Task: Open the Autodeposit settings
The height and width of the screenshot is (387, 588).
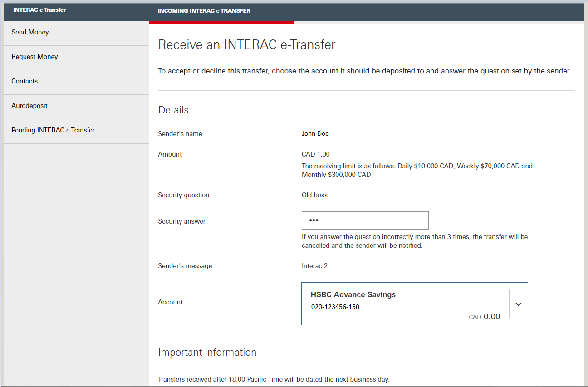Action: [76, 106]
